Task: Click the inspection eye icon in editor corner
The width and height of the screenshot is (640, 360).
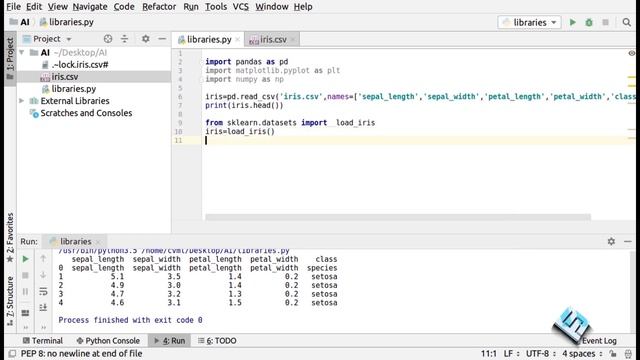Action: coord(631,53)
